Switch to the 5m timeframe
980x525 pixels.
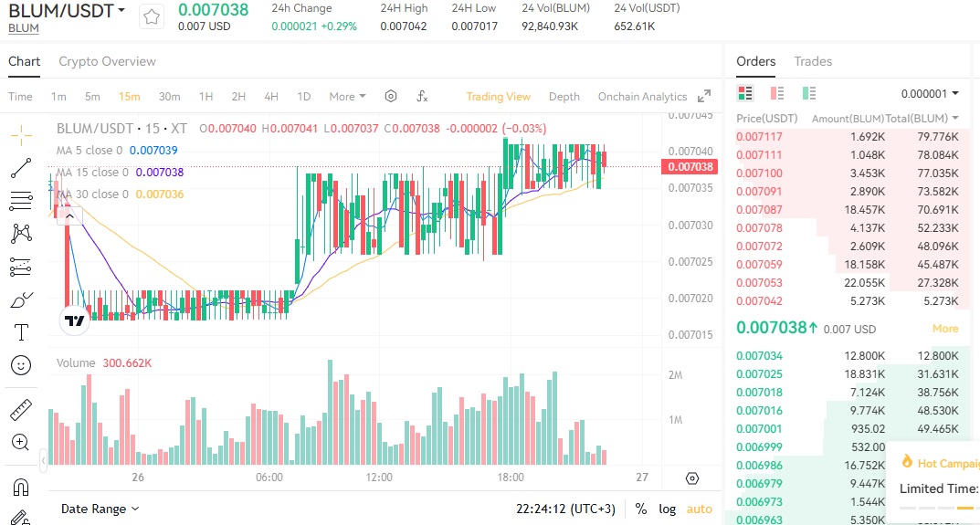92,96
